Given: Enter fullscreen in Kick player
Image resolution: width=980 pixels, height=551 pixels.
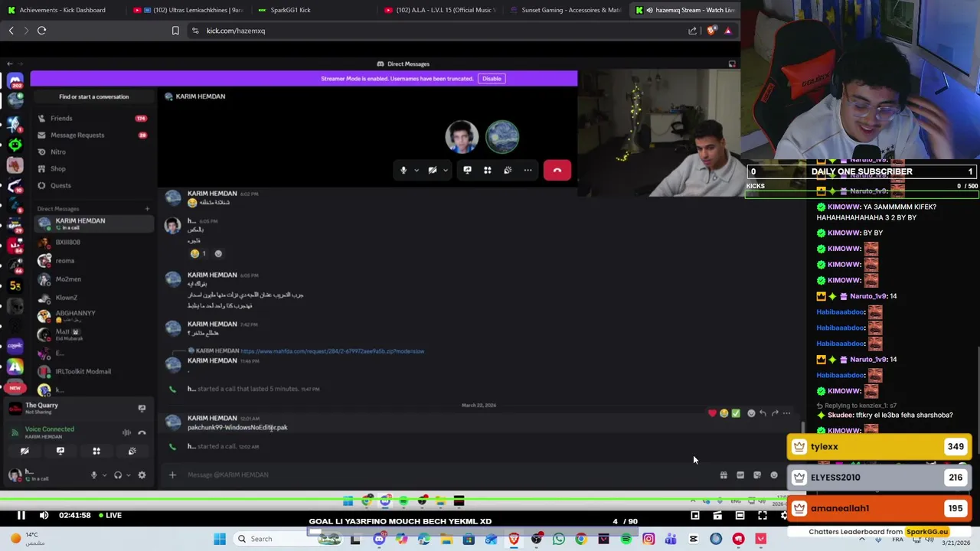Looking at the screenshot, I should point(763,516).
